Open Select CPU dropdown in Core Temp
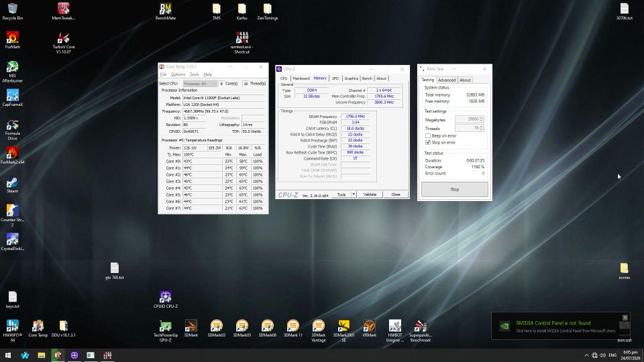The width and height of the screenshot is (644, 362). [200, 83]
